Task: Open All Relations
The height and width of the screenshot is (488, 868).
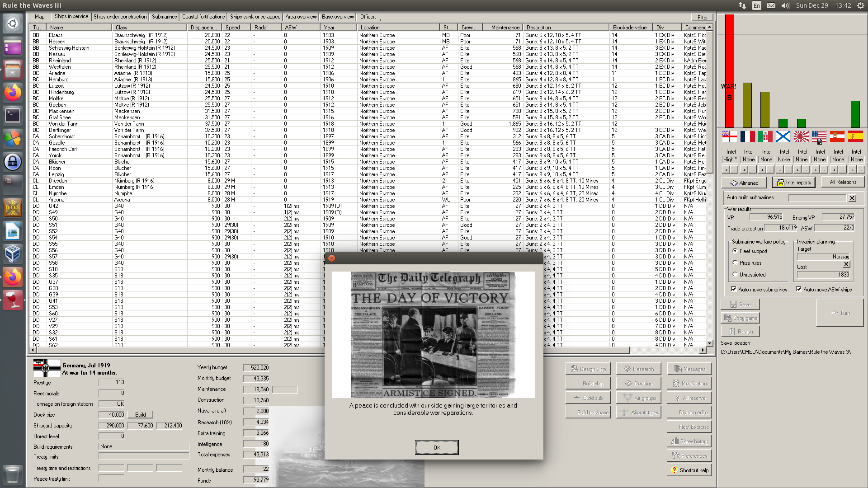Action: 843,182
